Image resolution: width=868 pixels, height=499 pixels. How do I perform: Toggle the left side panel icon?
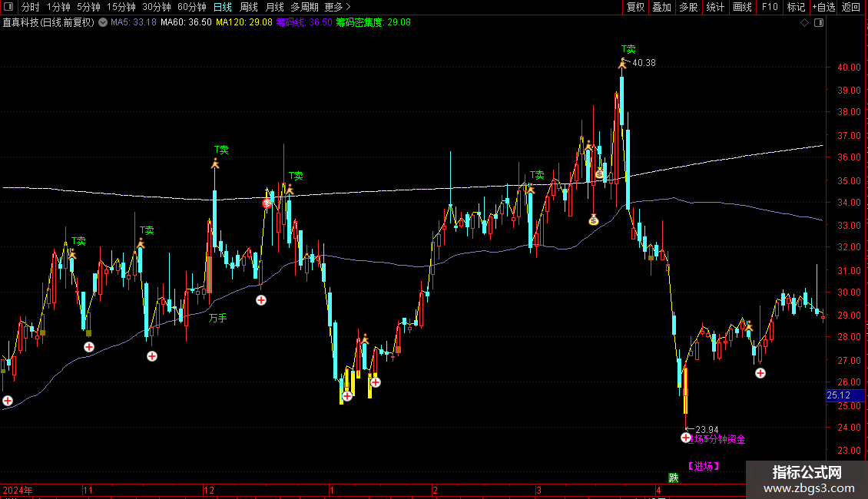(x=8, y=7)
